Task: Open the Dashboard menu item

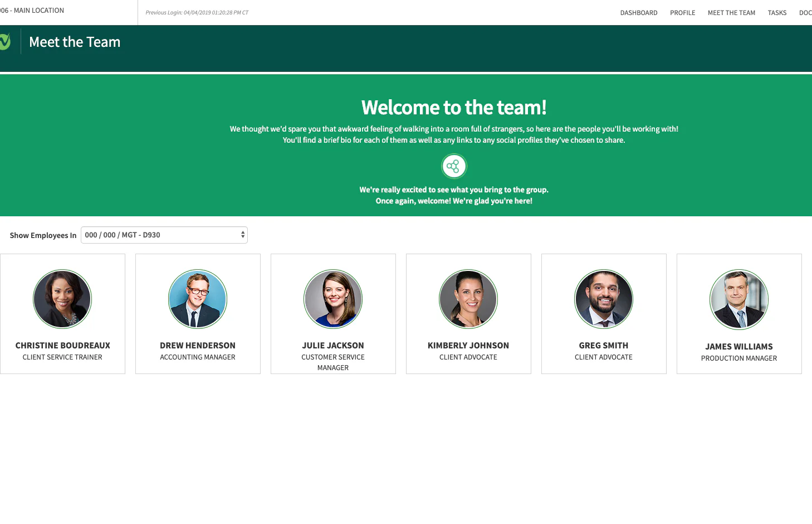Action: (639, 13)
